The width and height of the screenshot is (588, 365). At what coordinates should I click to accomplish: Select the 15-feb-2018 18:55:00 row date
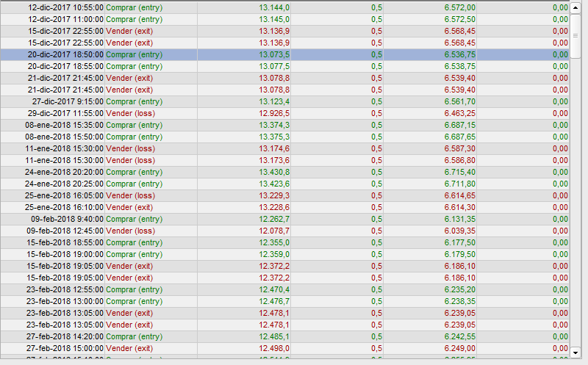tap(65, 242)
